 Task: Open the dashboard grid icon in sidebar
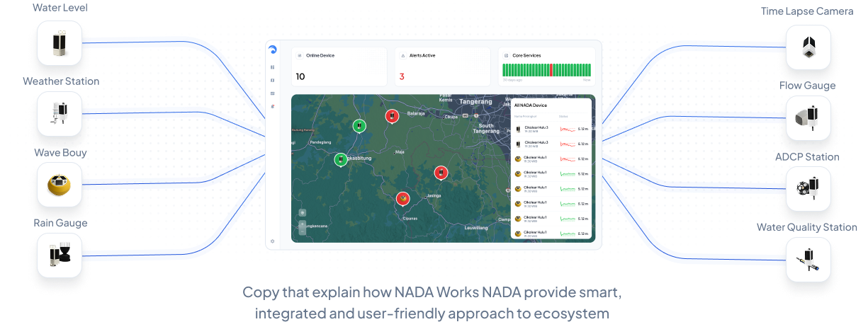pyautogui.click(x=273, y=67)
